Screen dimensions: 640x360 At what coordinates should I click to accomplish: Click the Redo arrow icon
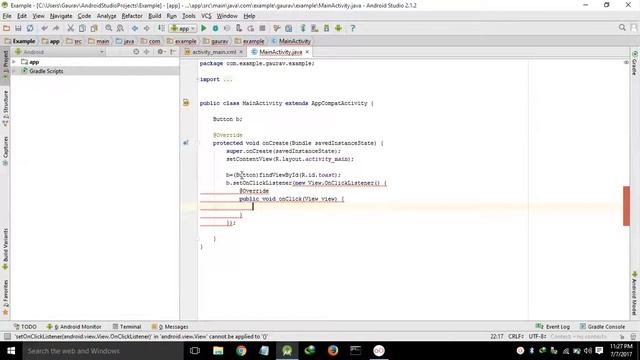(56, 28)
